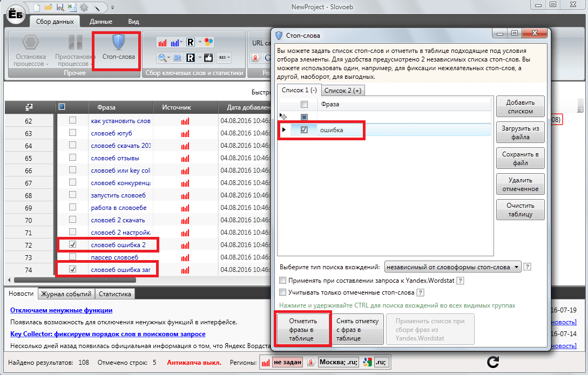Click the main table horizontal scrollbar
Image resolution: width=588 pixels, height=375 pixels.
pos(75,280)
